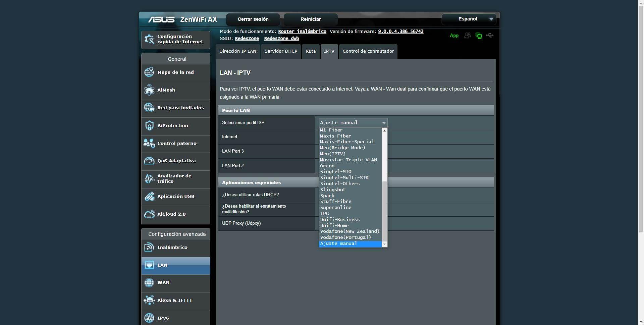
Task: Open the Control de conmutador tab
Action: pos(368,51)
